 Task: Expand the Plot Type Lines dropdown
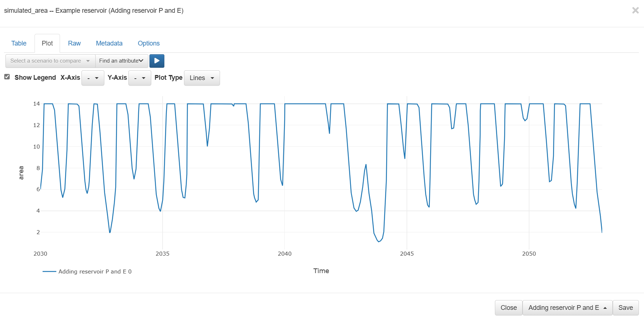(202, 78)
